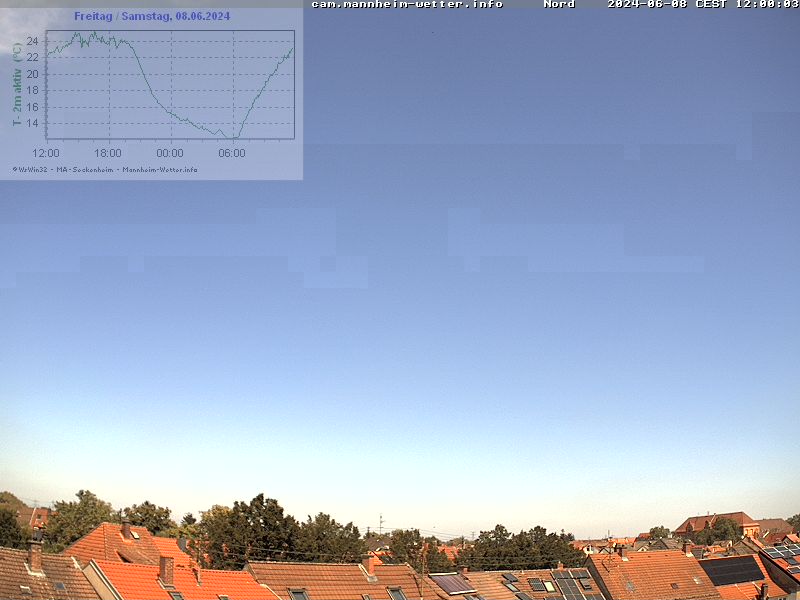Viewport: 800px width, 600px height.
Task: Click the cam.mannheim-wetter.info header text
Action: 406,4
